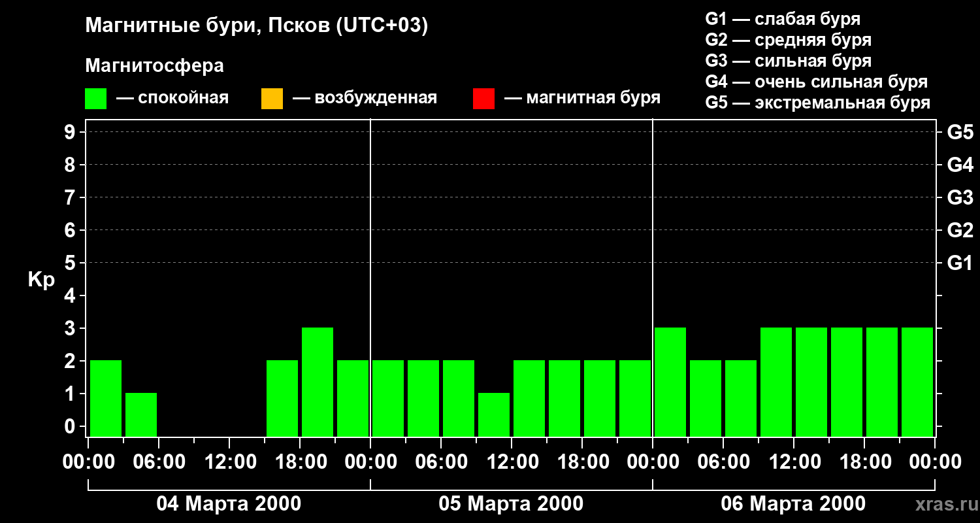Click the "1" tick label on the Kp axis
The height and width of the screenshot is (523, 980).
71,394
